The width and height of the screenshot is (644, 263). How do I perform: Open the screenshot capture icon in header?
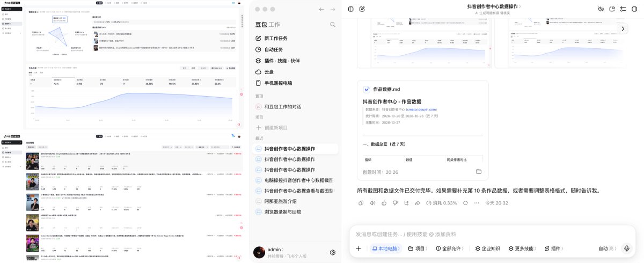(x=612, y=9)
